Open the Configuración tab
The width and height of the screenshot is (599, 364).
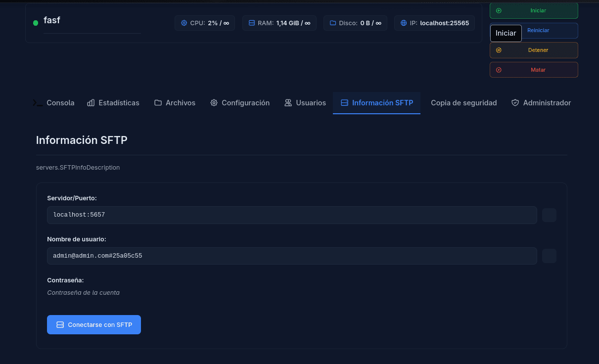coord(240,103)
